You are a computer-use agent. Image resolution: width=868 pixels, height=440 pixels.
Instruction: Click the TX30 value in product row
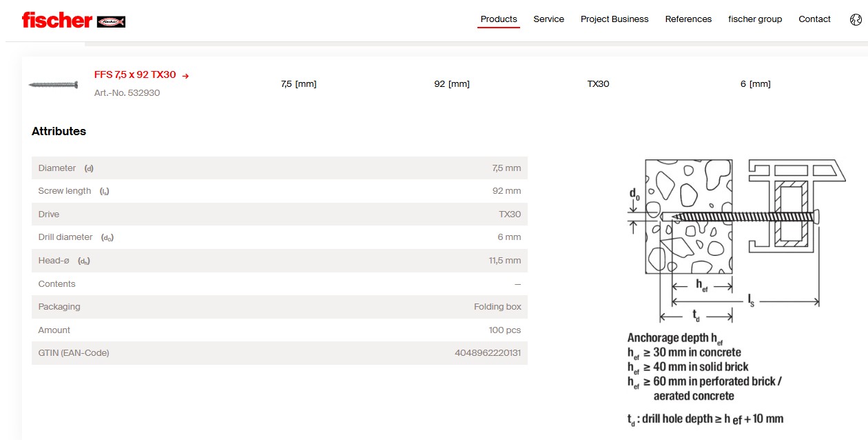click(x=598, y=84)
